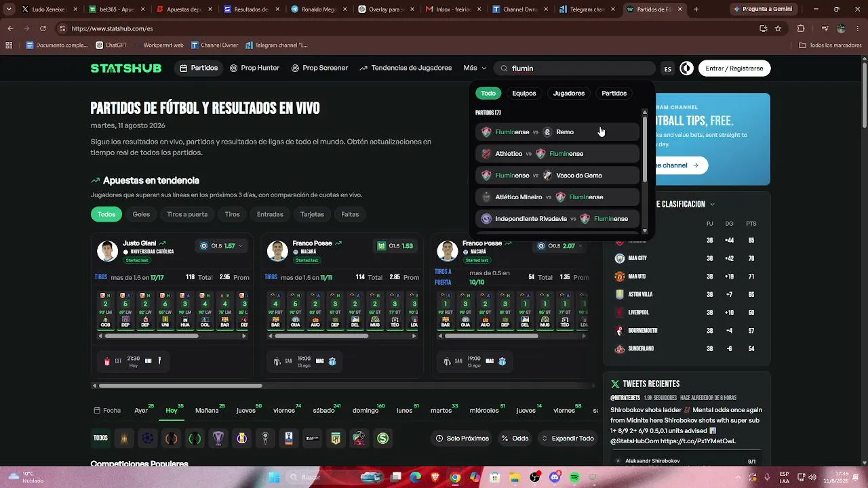
Task: Open Tendencias de Jugadores page
Action: pyautogui.click(x=406, y=68)
